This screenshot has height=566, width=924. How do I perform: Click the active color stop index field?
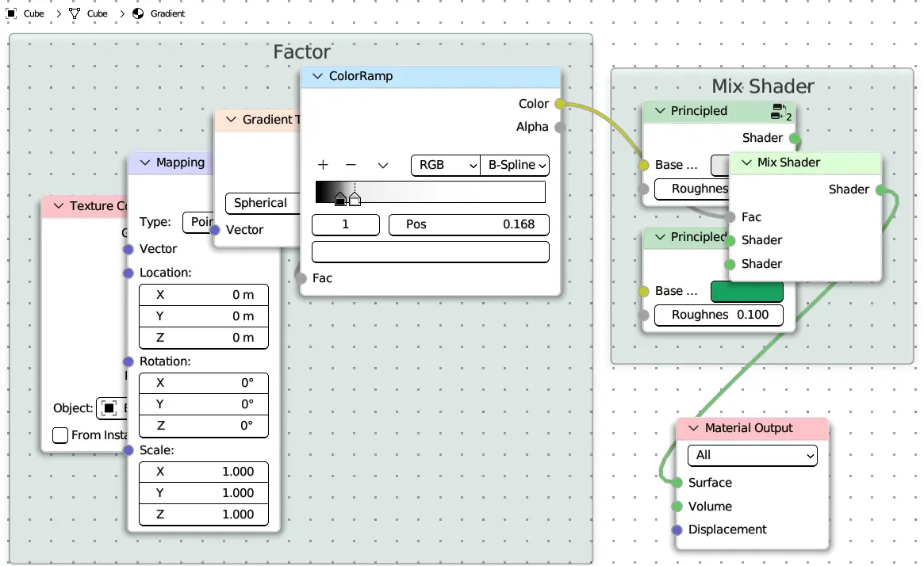coord(345,224)
